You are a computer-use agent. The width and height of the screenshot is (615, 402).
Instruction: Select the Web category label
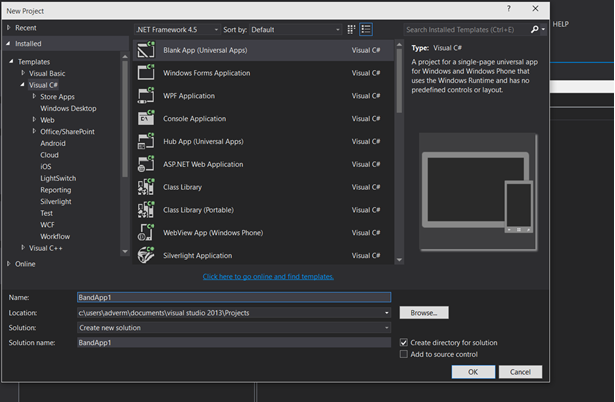47,120
